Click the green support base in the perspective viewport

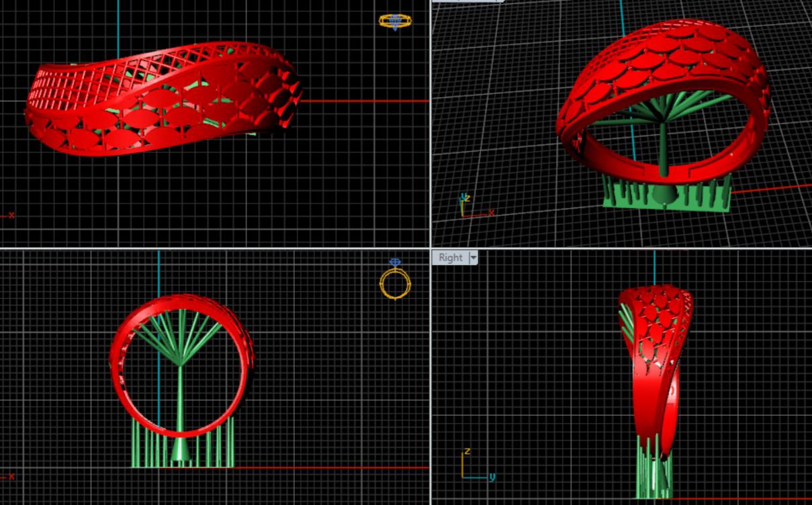[667, 195]
